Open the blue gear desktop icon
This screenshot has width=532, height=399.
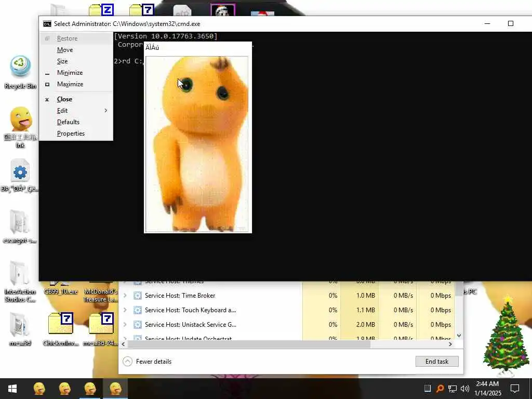[20, 176]
